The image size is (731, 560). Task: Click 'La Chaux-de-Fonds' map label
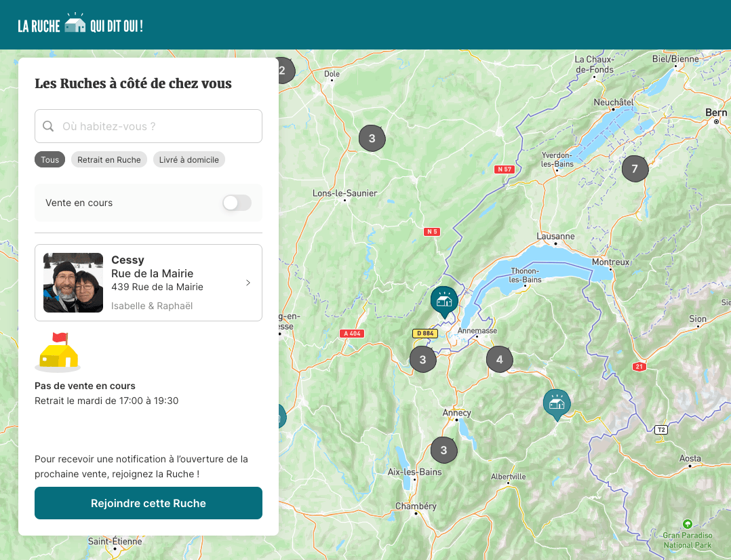click(595, 64)
